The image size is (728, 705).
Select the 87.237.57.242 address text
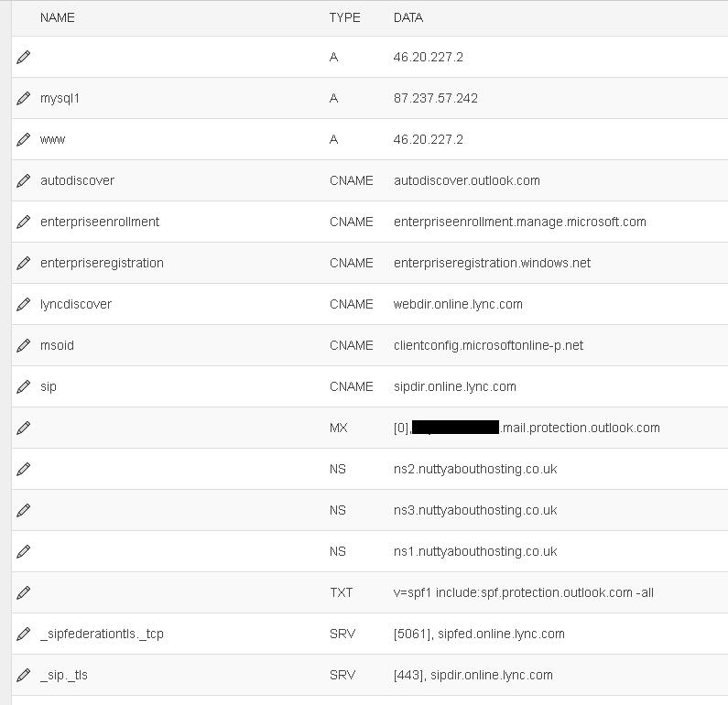pyautogui.click(x=436, y=98)
